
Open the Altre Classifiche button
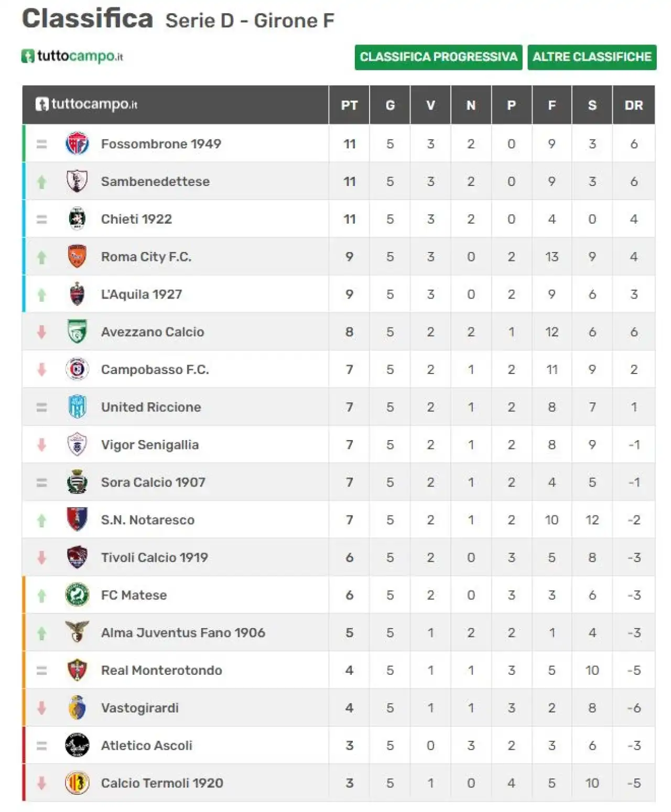592,57
